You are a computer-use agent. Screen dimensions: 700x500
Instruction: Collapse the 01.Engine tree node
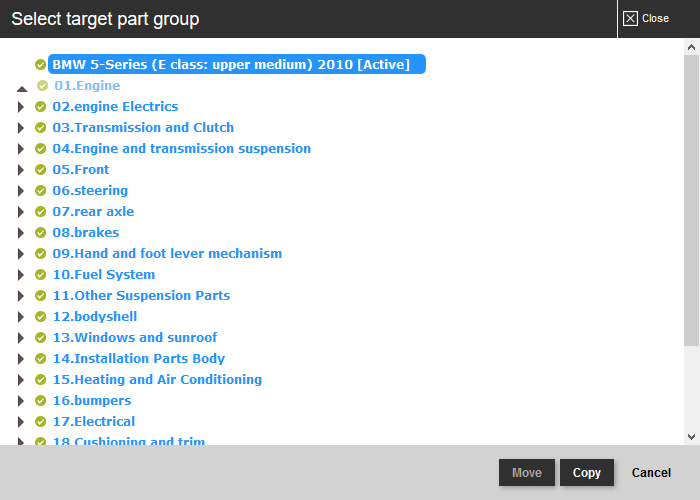(x=22, y=89)
